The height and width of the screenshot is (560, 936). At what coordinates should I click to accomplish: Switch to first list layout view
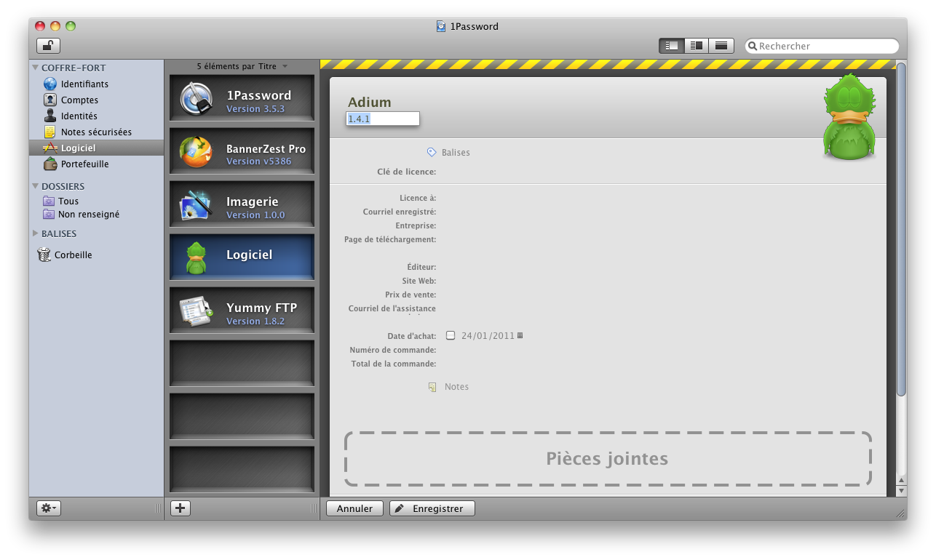pos(672,46)
